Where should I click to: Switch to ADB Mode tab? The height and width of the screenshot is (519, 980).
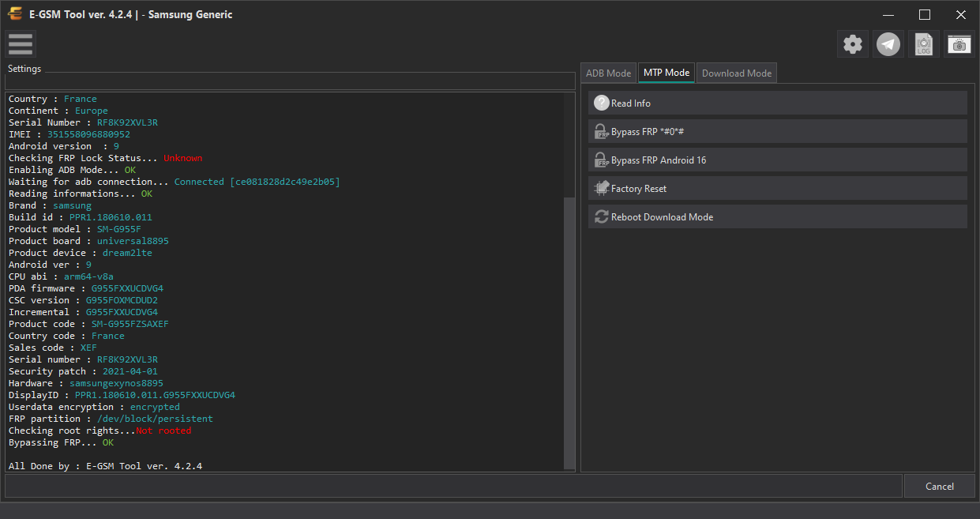coord(608,73)
